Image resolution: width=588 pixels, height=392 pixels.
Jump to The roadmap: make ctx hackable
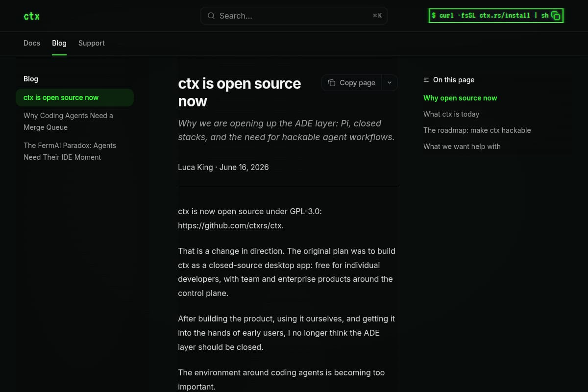[477, 130]
